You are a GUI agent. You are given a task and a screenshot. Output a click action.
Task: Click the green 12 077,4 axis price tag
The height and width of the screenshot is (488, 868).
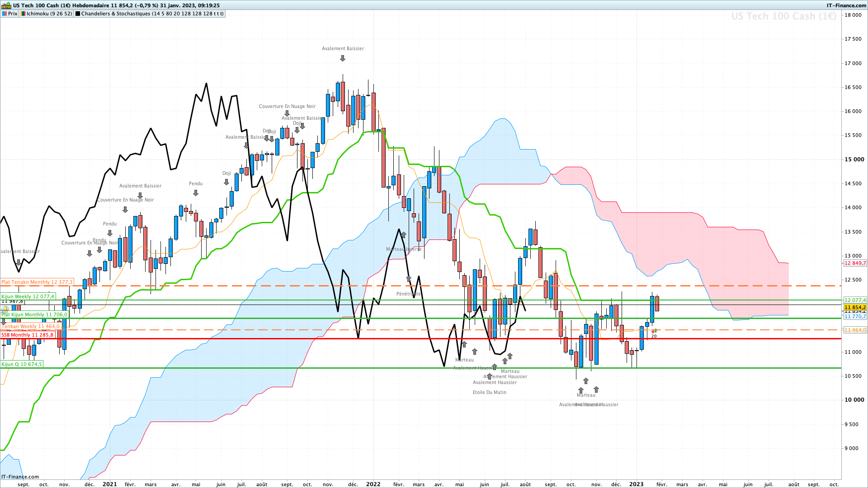click(x=855, y=300)
